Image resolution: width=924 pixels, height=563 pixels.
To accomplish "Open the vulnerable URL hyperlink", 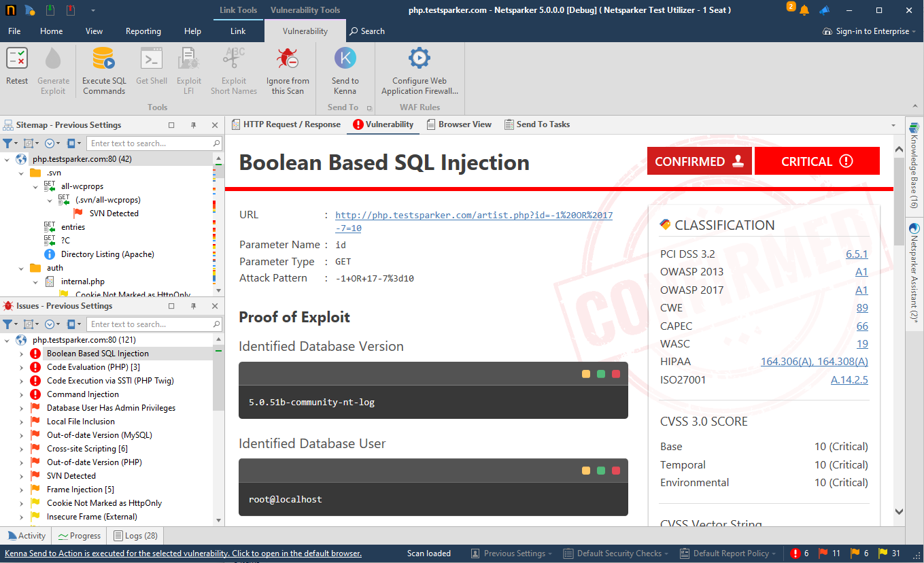I will coord(473,215).
